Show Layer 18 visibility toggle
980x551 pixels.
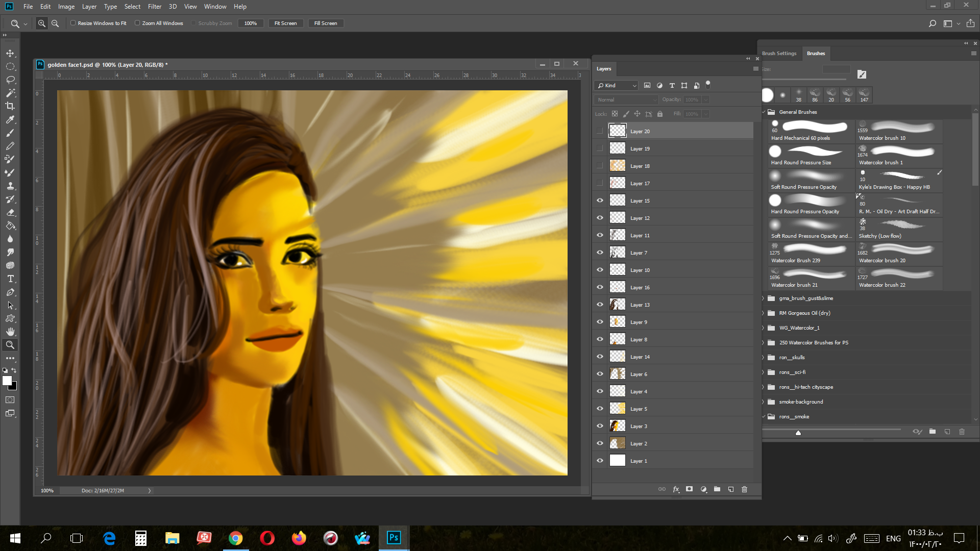[600, 166]
